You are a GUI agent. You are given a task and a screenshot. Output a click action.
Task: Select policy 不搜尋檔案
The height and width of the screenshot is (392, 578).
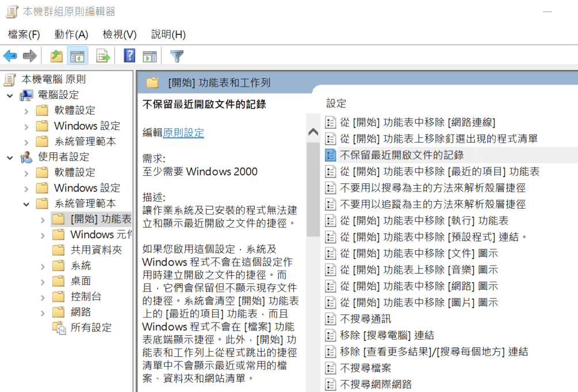(365, 368)
